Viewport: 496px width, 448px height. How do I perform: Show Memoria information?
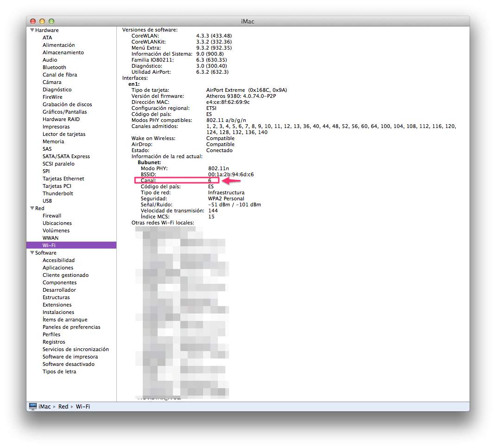(x=53, y=141)
